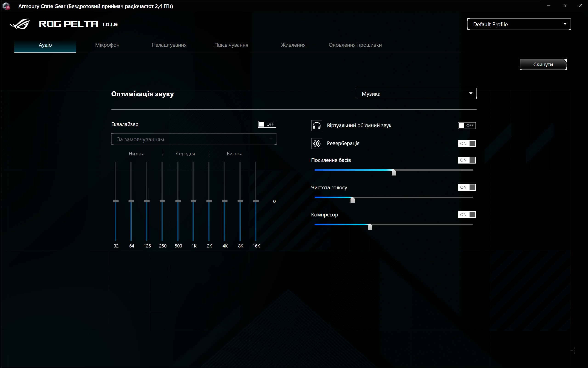Click the Чистота голосу slider handle

353,200
